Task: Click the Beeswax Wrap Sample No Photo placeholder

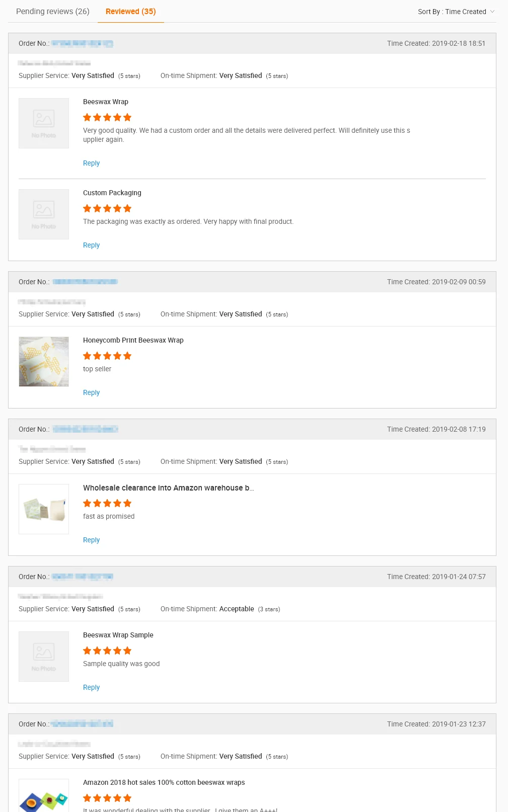Action: click(x=44, y=657)
